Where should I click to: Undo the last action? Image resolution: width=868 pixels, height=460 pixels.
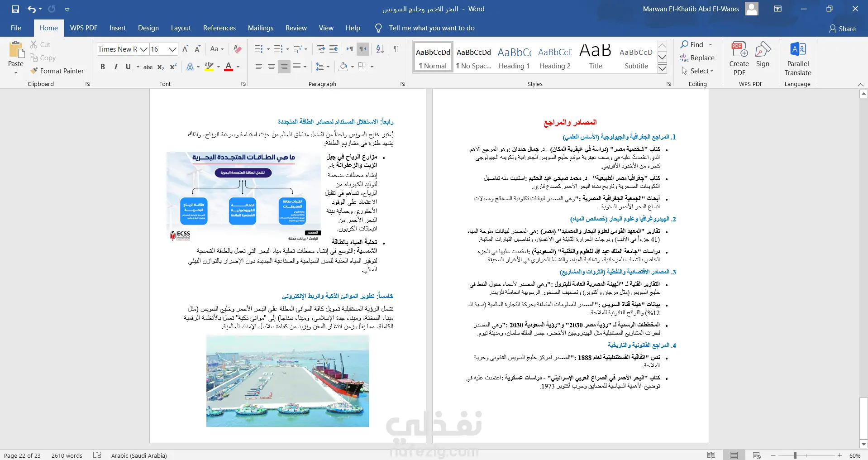(31, 9)
